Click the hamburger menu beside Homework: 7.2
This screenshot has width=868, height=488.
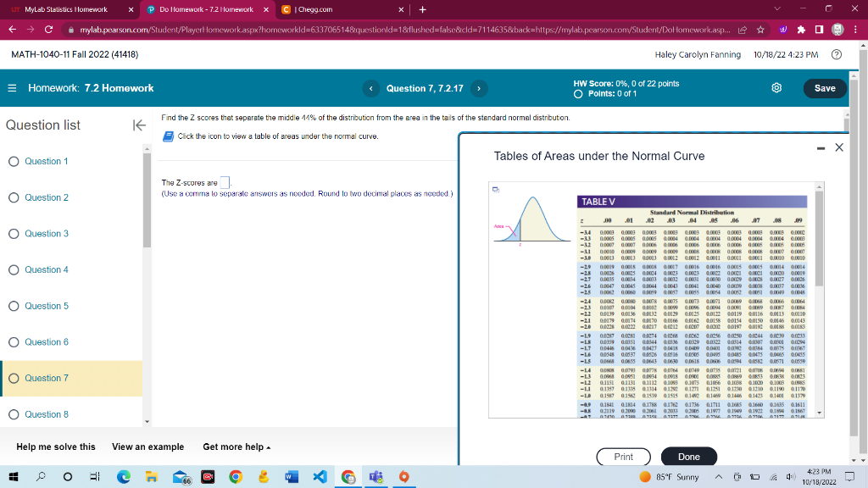[11, 87]
